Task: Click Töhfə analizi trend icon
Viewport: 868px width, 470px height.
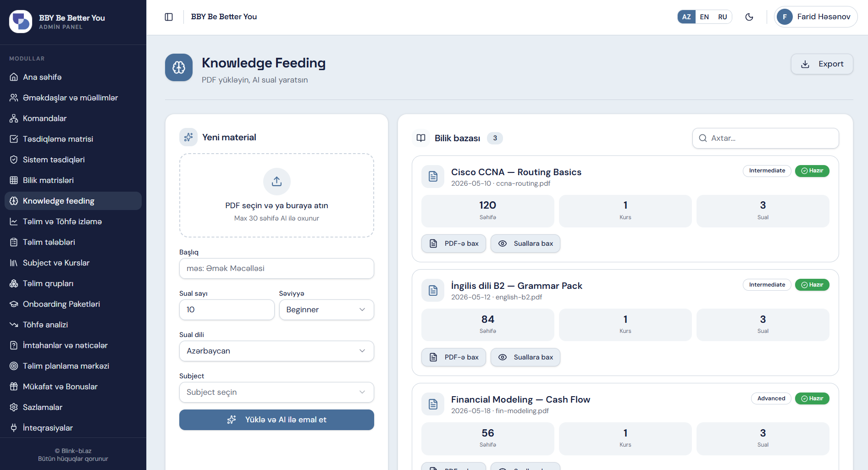Action: pos(14,325)
